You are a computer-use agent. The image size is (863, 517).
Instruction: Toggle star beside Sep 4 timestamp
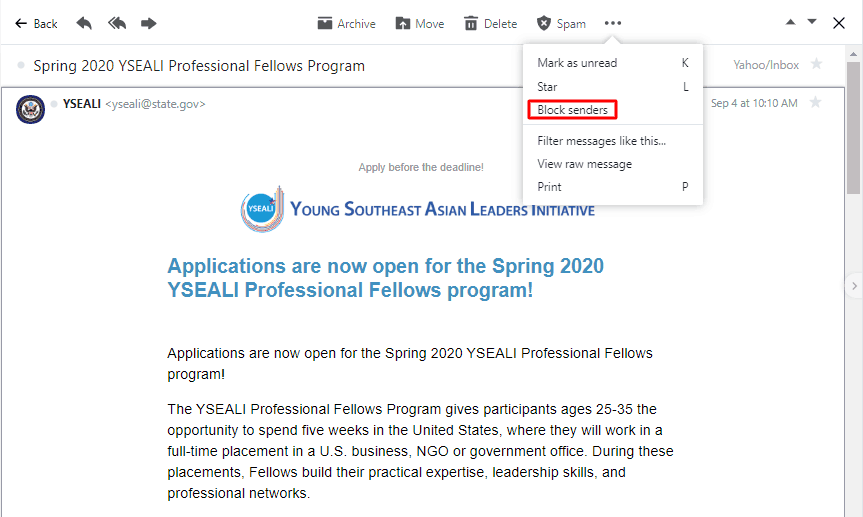click(816, 102)
